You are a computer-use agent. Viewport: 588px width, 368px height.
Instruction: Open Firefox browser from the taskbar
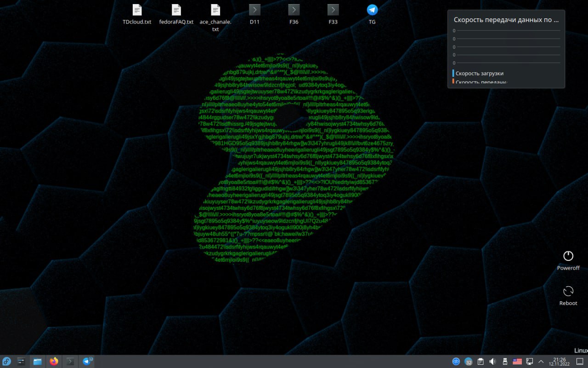click(x=54, y=362)
